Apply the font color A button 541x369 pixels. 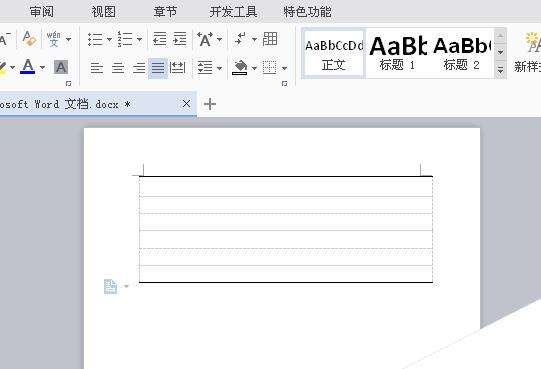click(28, 66)
